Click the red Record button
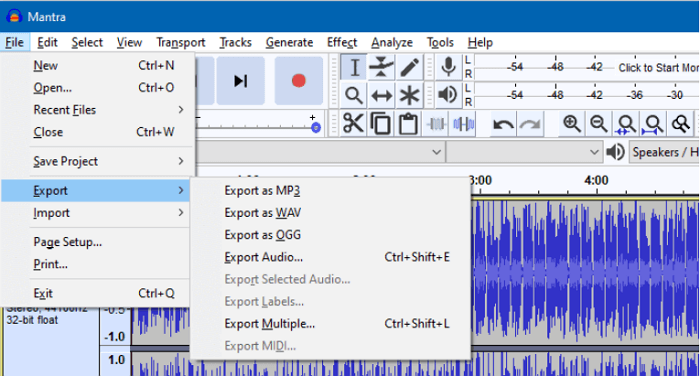This screenshot has height=376, width=700. [299, 81]
